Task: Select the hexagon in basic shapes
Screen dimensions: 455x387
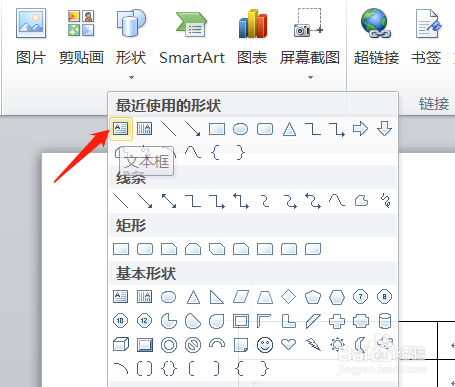Action: tap(337, 297)
